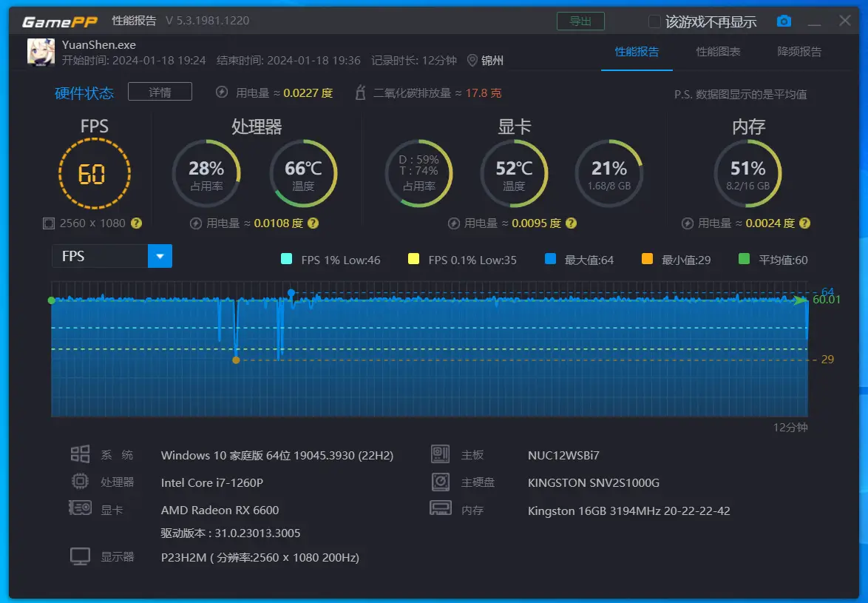Click the 60.01 value at chart end

point(826,300)
